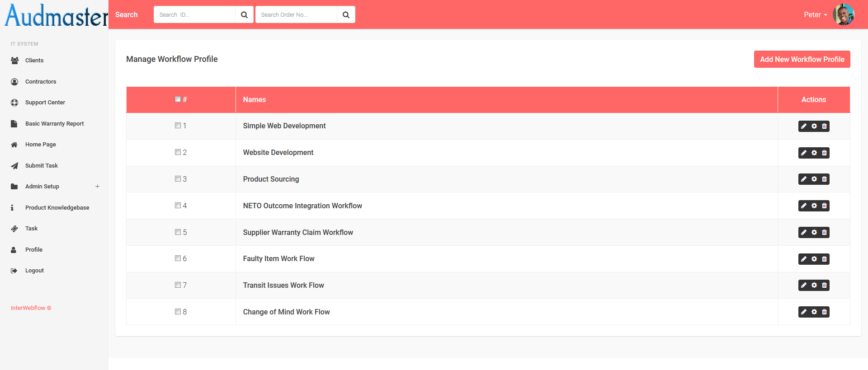Image resolution: width=868 pixels, height=370 pixels.
Task: Click the Search ID magnifier icon
Action: click(244, 15)
